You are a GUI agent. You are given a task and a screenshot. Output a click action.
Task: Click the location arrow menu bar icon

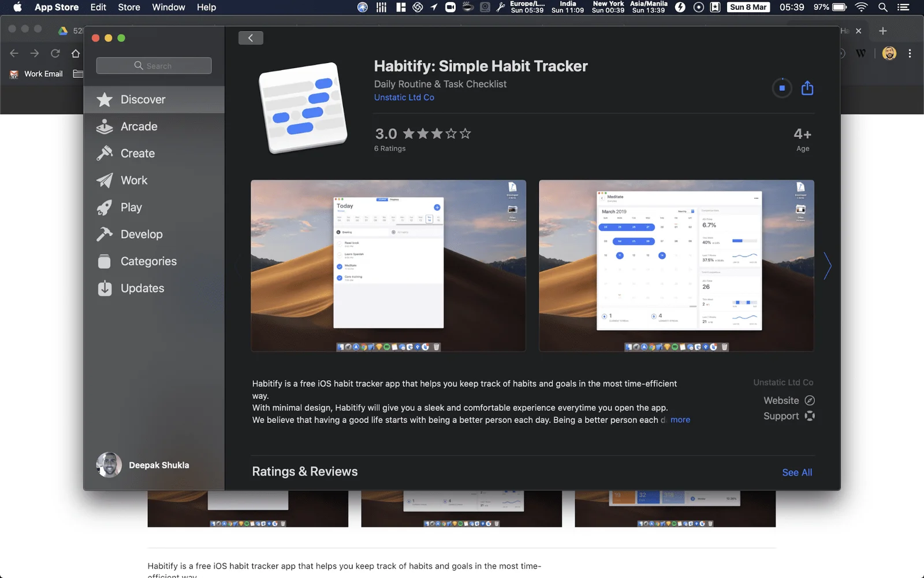[x=434, y=7]
